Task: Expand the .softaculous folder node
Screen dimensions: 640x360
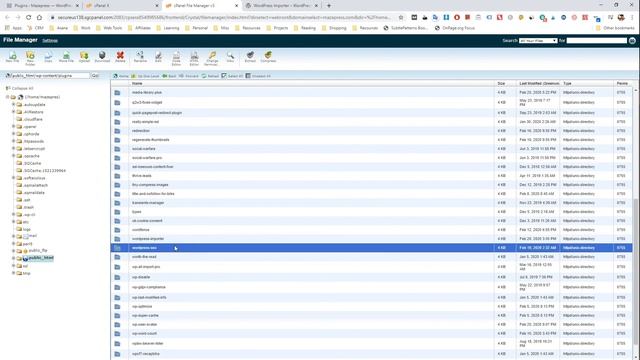Action: [13, 178]
